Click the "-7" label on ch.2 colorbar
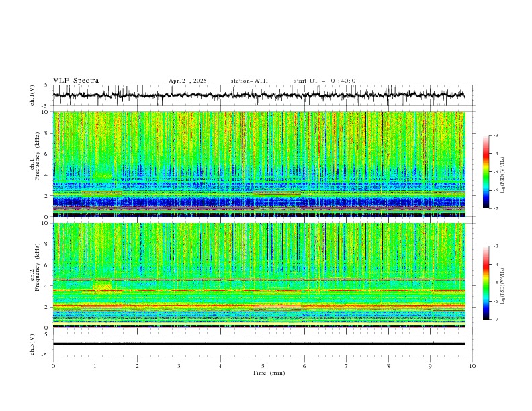532x411 pixels. click(495, 320)
